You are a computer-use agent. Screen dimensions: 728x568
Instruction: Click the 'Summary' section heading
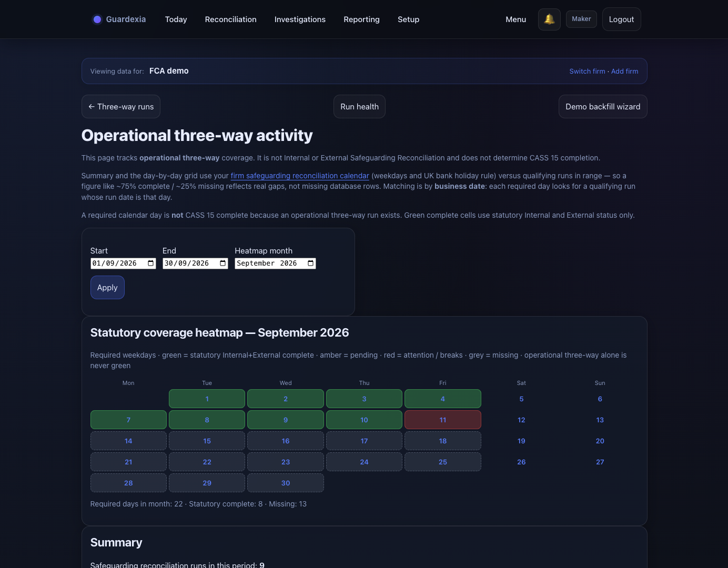116,543
